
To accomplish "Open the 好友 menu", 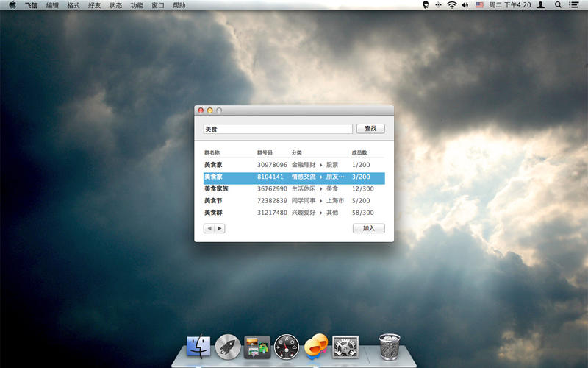I will (95, 5).
